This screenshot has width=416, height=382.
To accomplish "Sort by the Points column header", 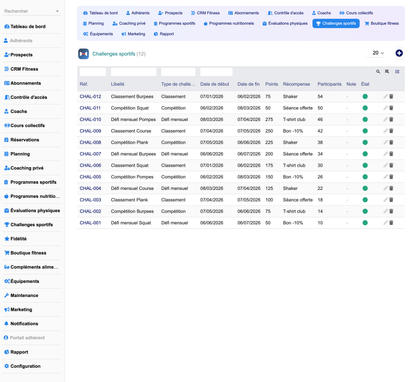I will tap(271, 84).
